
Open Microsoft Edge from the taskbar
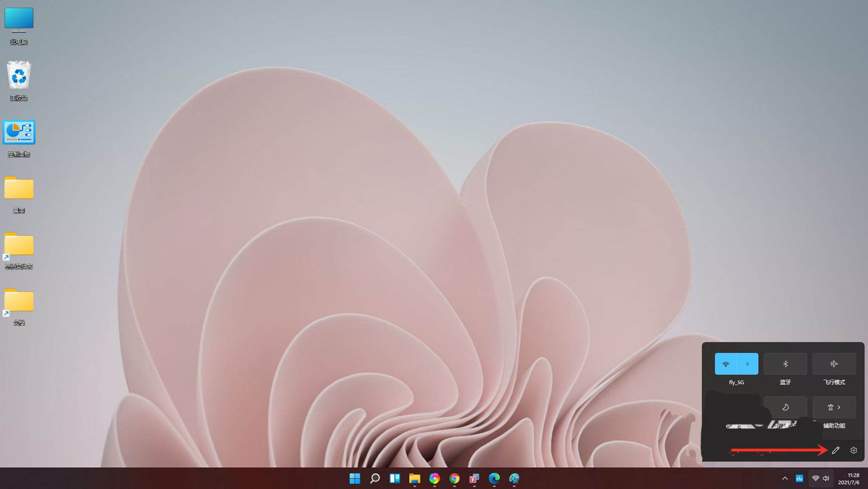point(494,478)
